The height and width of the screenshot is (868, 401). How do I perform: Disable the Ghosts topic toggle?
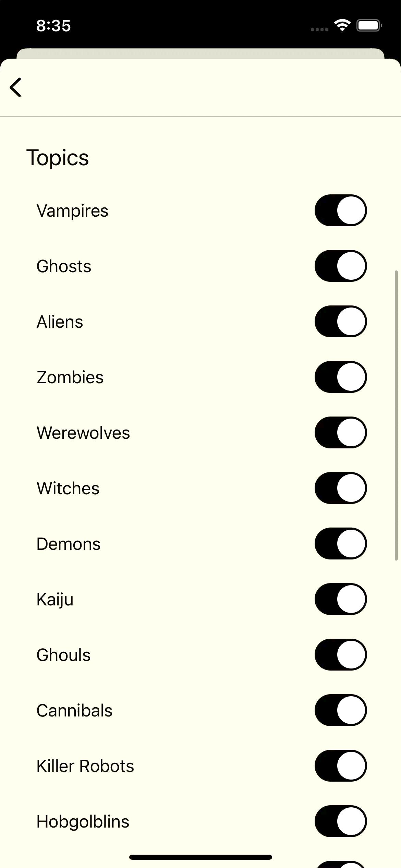coord(341,266)
